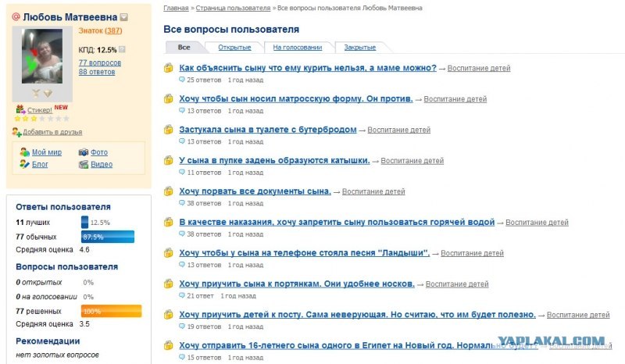Click the lock icon beside the Египет question
The image size is (625, 364).
click(x=169, y=345)
